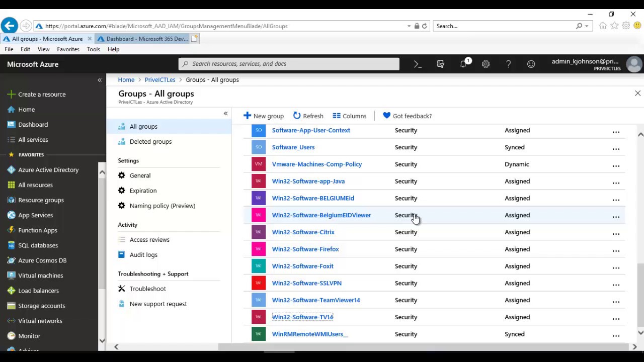Viewport: 644px width, 362px height.
Task: Select All groups menu item
Action: (169, 126)
